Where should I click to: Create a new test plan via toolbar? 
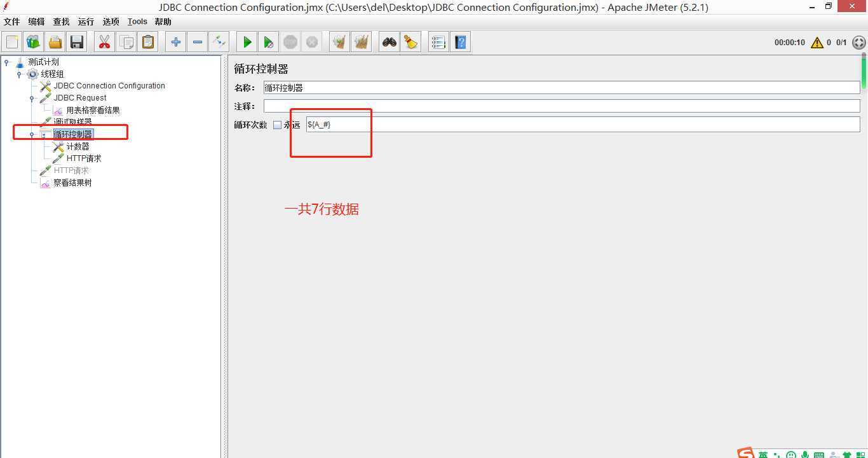(x=12, y=43)
